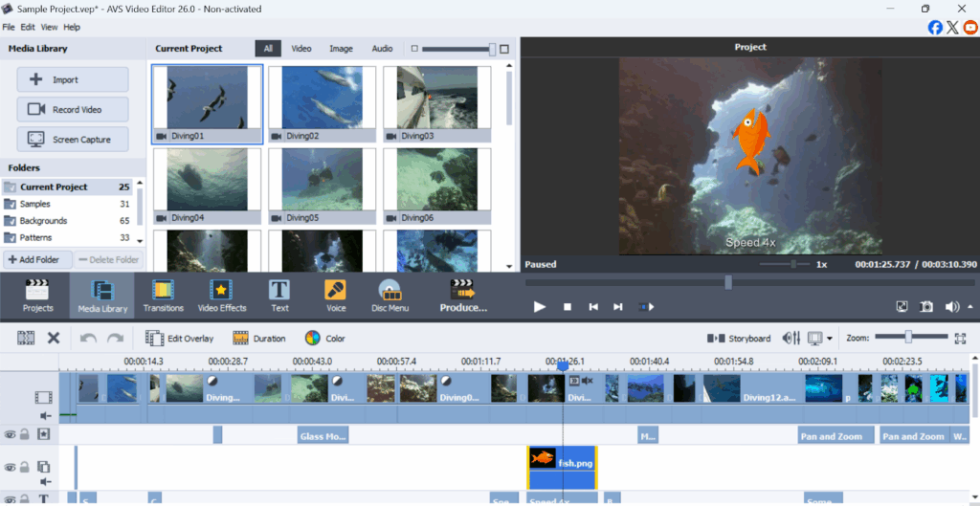Select the fish.png overlay clip
This screenshot has width=980, height=506.
563,468
